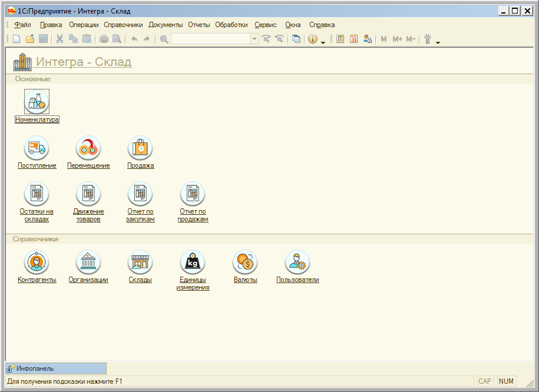Open the Calendar toolbar icon
The height and width of the screenshot is (392, 539).
(353, 39)
